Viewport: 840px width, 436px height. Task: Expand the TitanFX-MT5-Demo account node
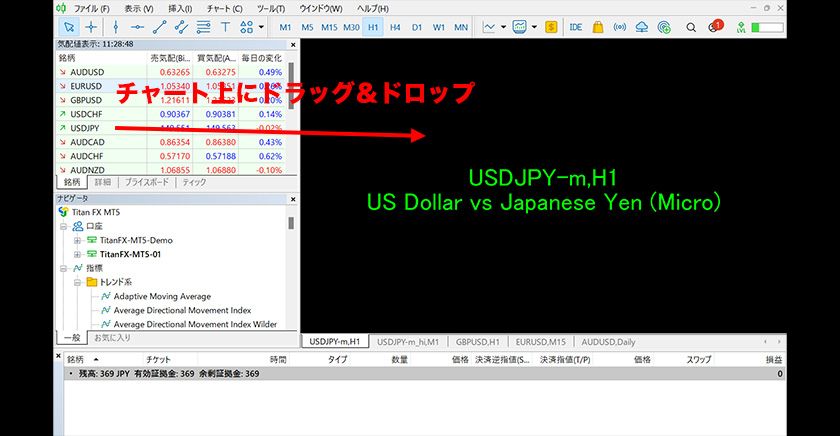[x=77, y=240]
